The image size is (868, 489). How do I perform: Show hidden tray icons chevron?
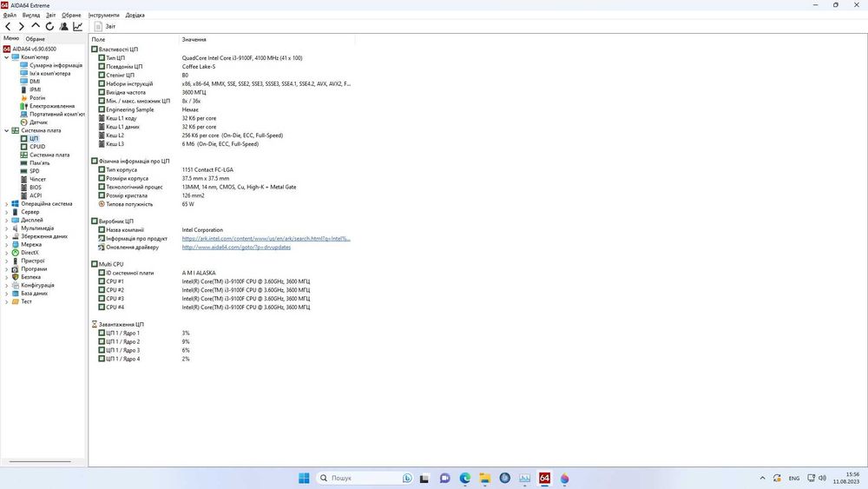(762, 478)
